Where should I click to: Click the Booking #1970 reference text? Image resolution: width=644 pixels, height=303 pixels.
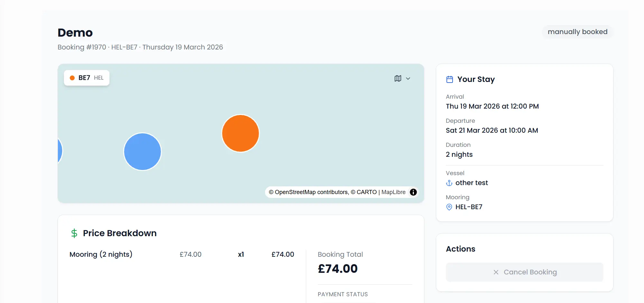click(x=82, y=47)
